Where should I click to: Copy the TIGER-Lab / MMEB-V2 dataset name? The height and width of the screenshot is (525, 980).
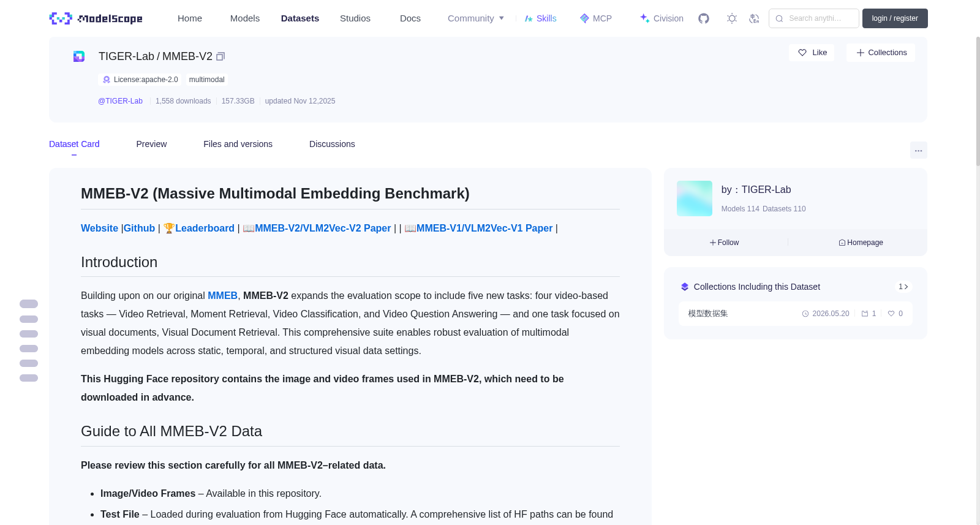click(x=221, y=56)
